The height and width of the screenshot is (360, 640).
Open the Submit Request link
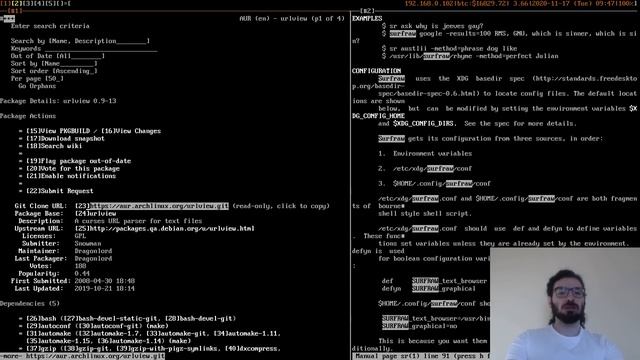tap(60, 191)
